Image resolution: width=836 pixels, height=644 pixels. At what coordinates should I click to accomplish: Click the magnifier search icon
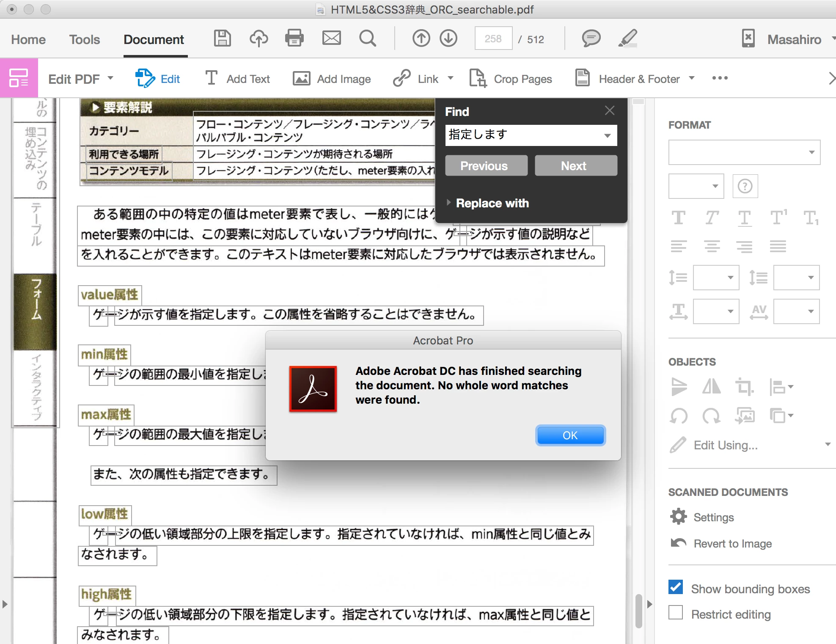367,39
